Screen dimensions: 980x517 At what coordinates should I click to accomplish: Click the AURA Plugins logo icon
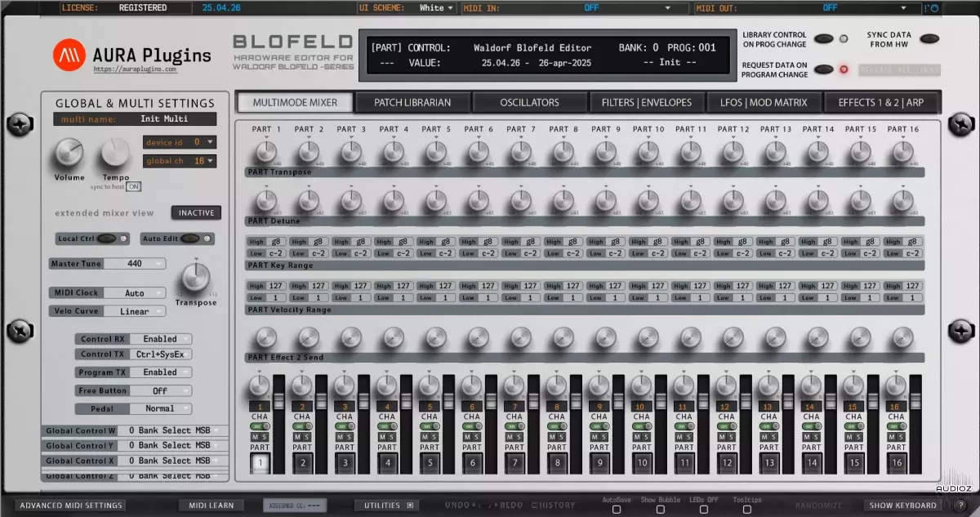pos(69,55)
